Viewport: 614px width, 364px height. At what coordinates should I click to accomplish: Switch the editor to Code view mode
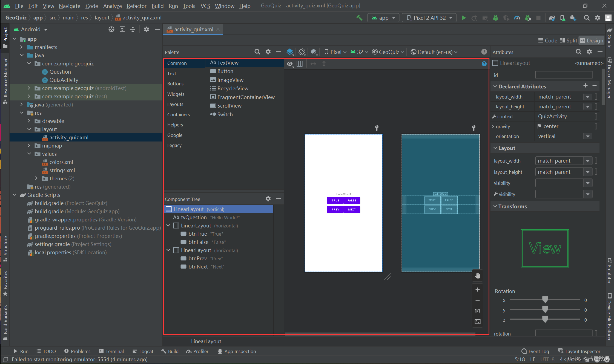coord(548,41)
